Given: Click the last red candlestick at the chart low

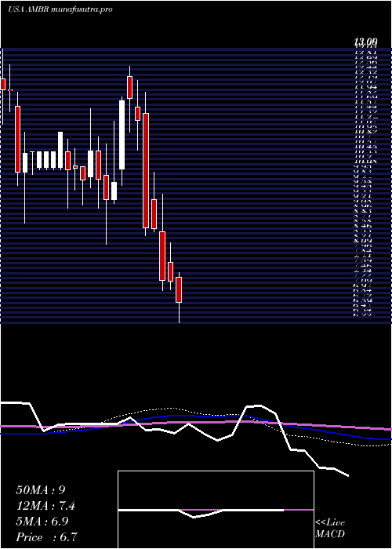Looking at the screenshot, I should click(179, 289).
